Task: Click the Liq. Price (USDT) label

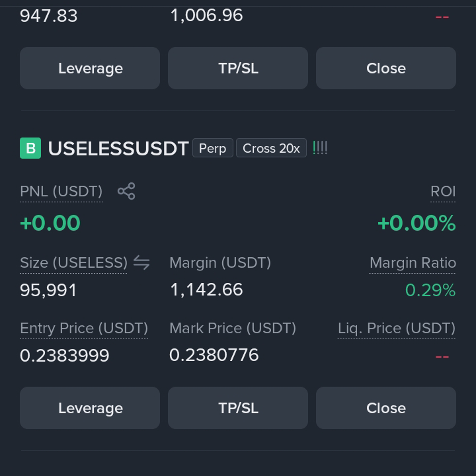Action: [x=397, y=328]
